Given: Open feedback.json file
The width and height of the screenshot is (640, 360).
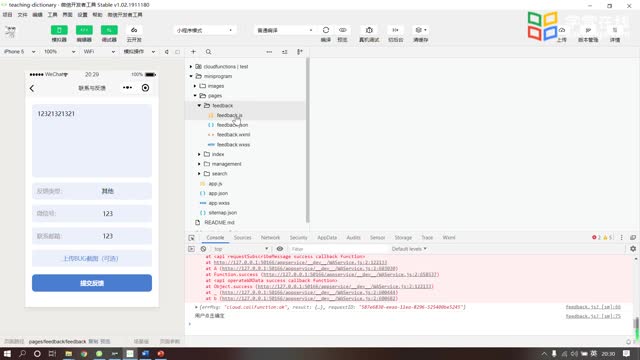Looking at the screenshot, I should 232,125.
